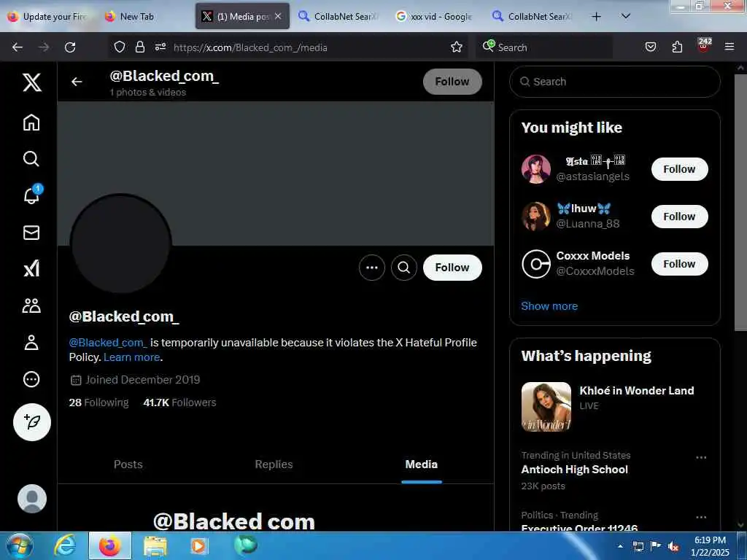Open options for Executive Order trend
The image size is (747, 560).
coord(701,517)
